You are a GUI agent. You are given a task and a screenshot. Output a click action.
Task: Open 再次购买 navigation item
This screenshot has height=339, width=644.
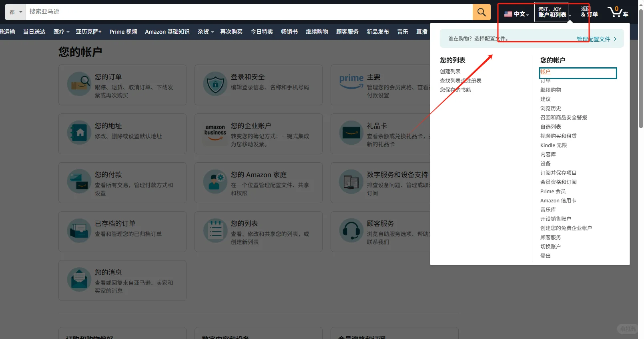[x=231, y=32]
